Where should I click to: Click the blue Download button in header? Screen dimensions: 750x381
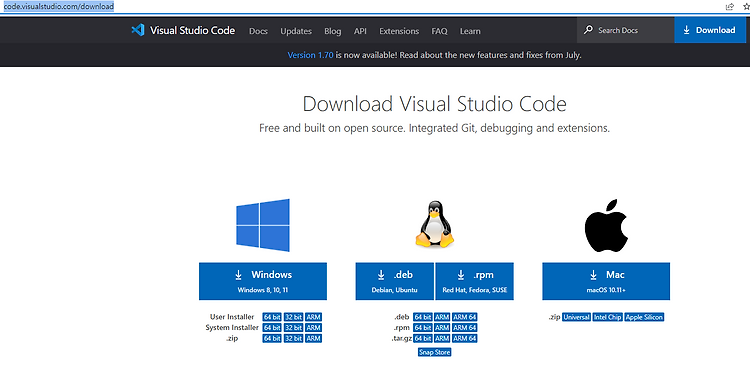pyautogui.click(x=710, y=30)
